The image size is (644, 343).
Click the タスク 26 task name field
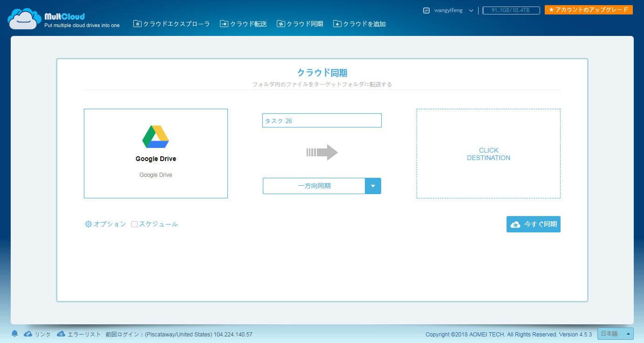322,120
